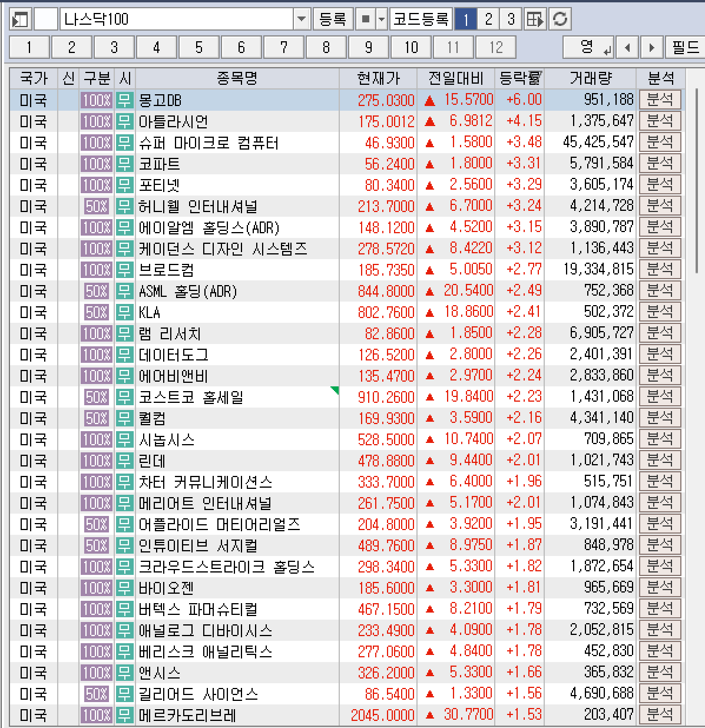Click the 50% badge for 허니웰 인터내셔널
Screen dimensions: 705x728
(97, 206)
